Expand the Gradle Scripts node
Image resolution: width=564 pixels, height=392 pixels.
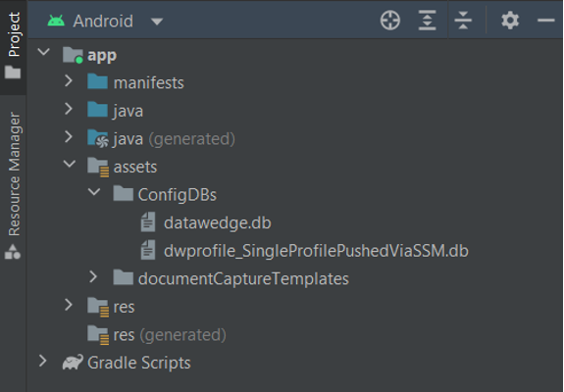[x=43, y=361]
